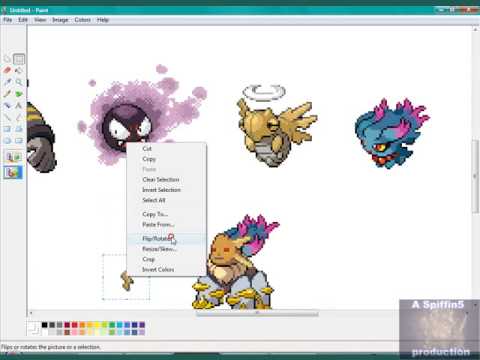Screen dimensions: 480x360
Task: Pick the orange color swatch
Action: pyautogui.click(x=82, y=325)
